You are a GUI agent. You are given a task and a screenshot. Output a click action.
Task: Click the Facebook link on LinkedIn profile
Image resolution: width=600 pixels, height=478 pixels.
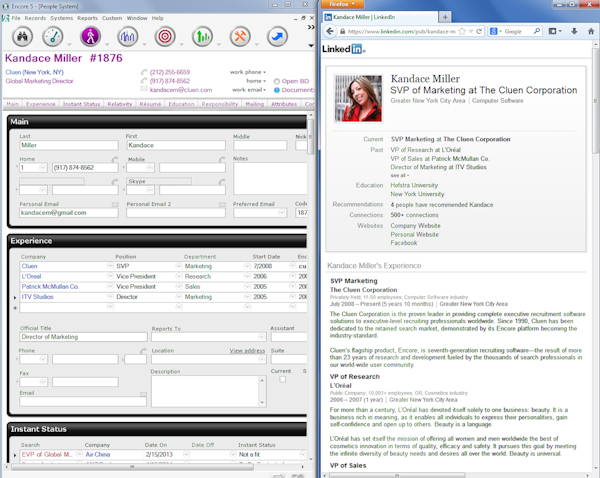coord(404,243)
